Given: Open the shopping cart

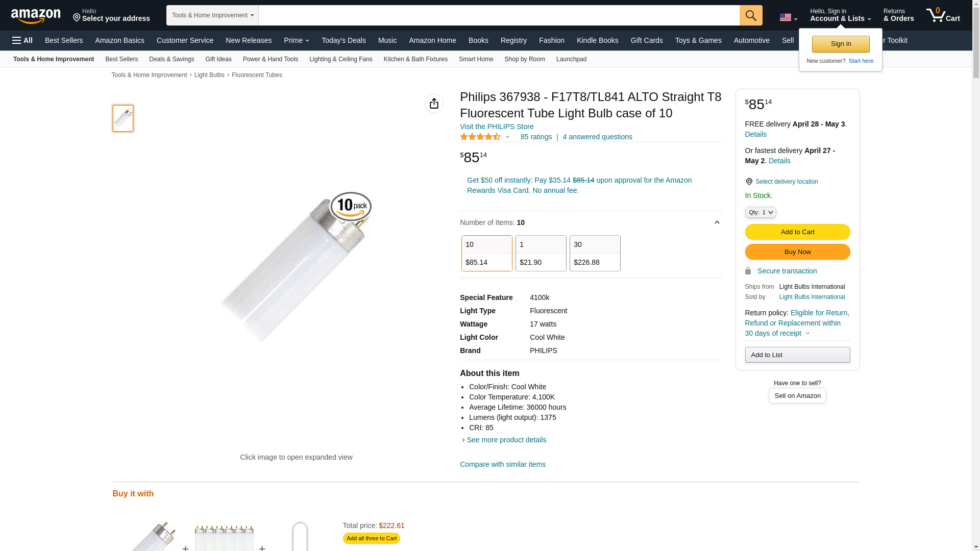Looking at the screenshot, I should pyautogui.click(x=943, y=15).
